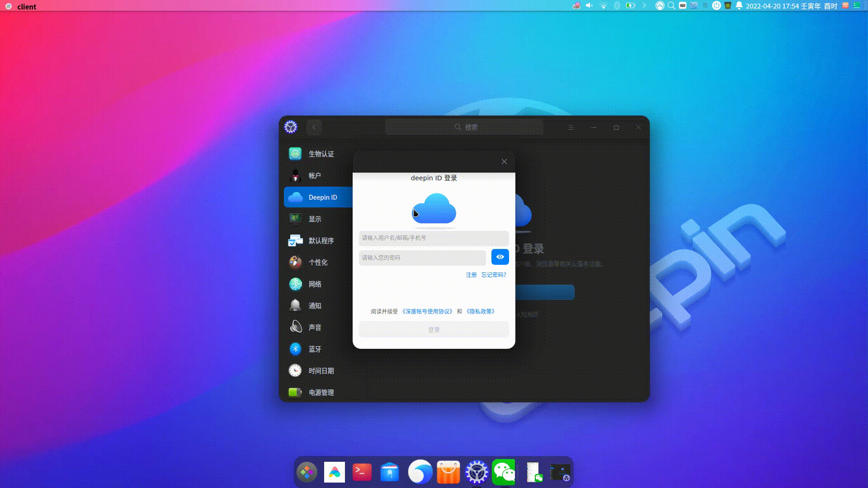Screen dimensions: 868x488
Task: Open WeChat from the dock
Action: tap(504, 472)
